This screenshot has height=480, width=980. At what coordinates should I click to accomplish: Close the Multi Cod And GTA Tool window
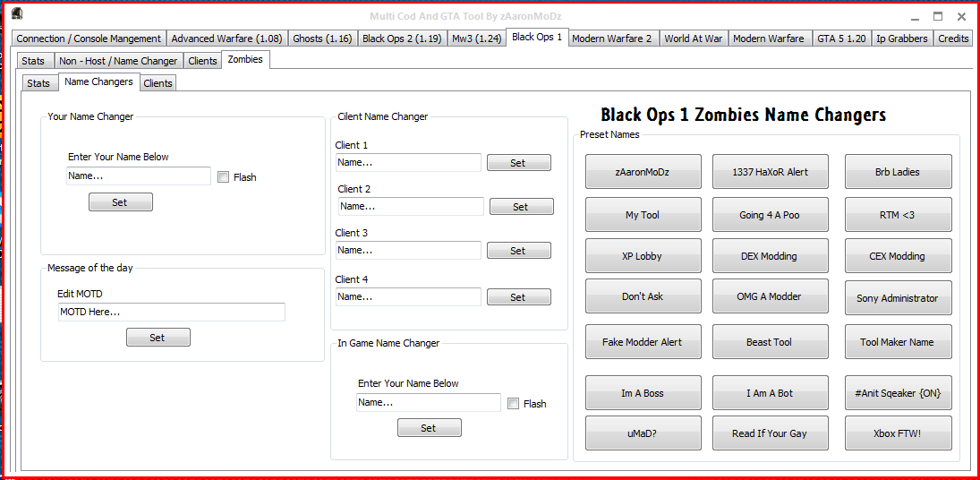[x=960, y=16]
